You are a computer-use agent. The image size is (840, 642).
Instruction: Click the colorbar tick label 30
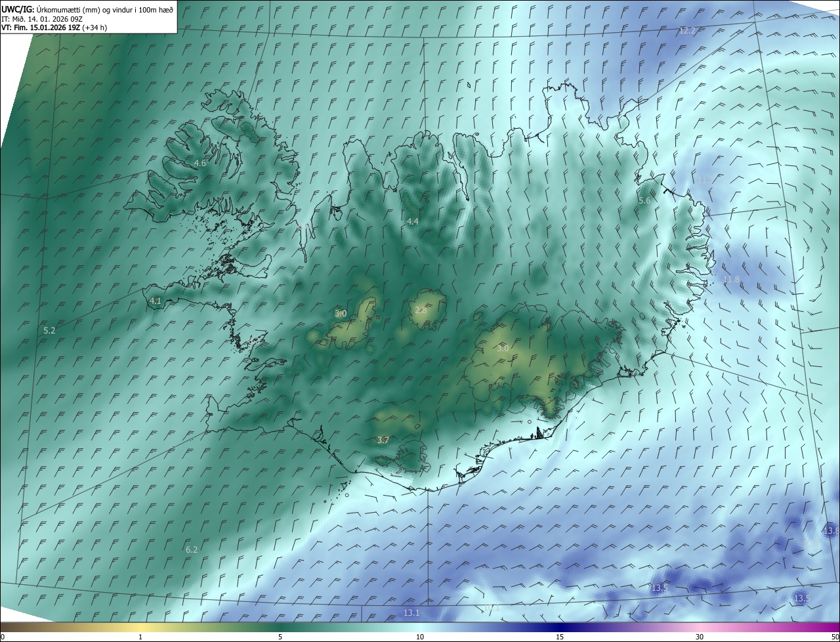coord(700,637)
